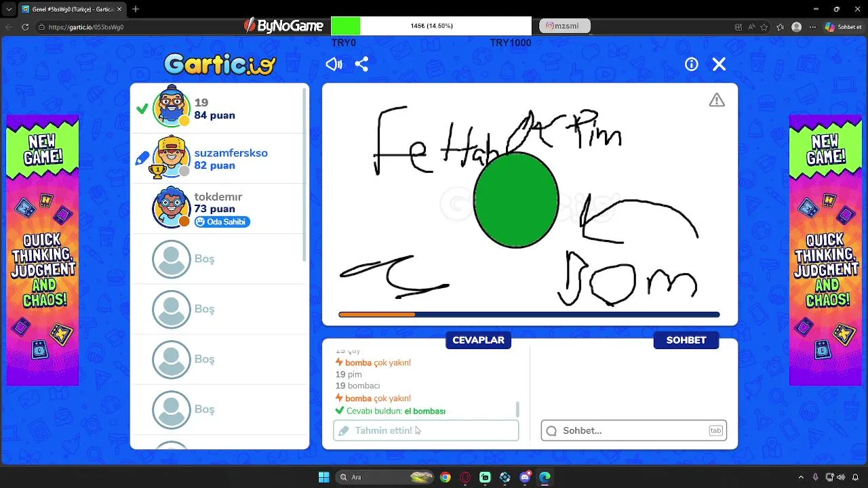The width and height of the screenshot is (868, 488).
Task: Report the drawing with warning triangle
Action: pos(717,100)
